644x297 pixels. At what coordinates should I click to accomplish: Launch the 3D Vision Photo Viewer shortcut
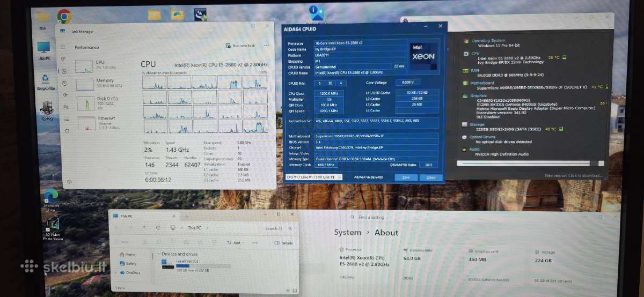(53, 228)
